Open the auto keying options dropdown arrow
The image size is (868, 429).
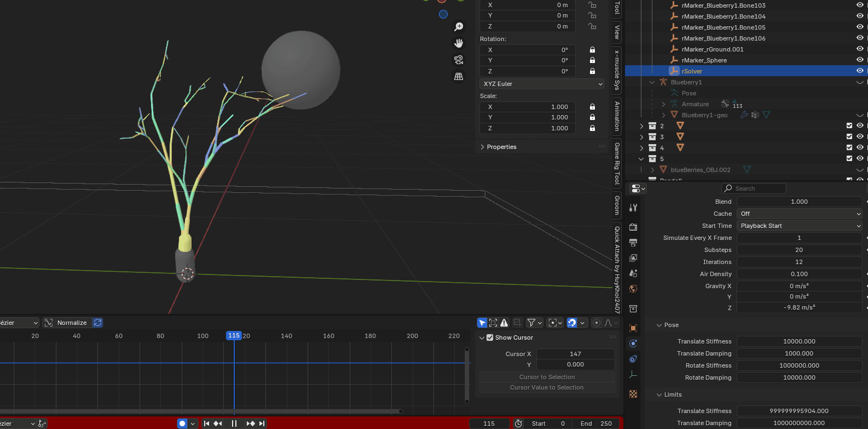[x=193, y=424]
